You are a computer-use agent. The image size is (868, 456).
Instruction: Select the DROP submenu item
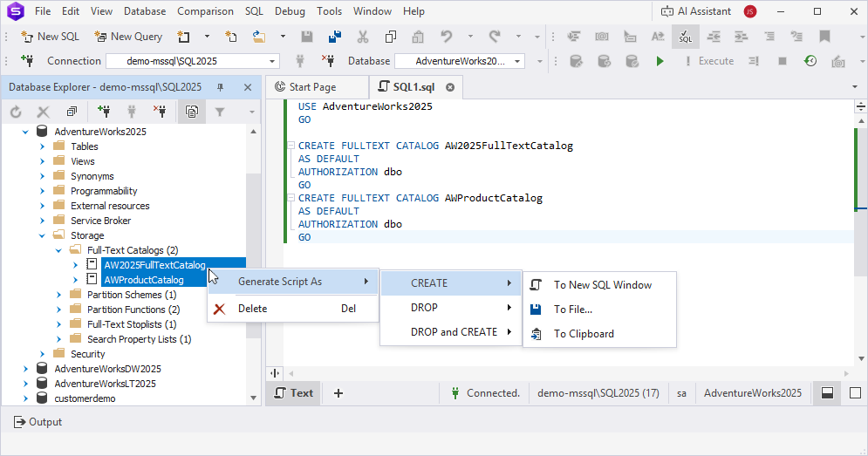(x=451, y=308)
